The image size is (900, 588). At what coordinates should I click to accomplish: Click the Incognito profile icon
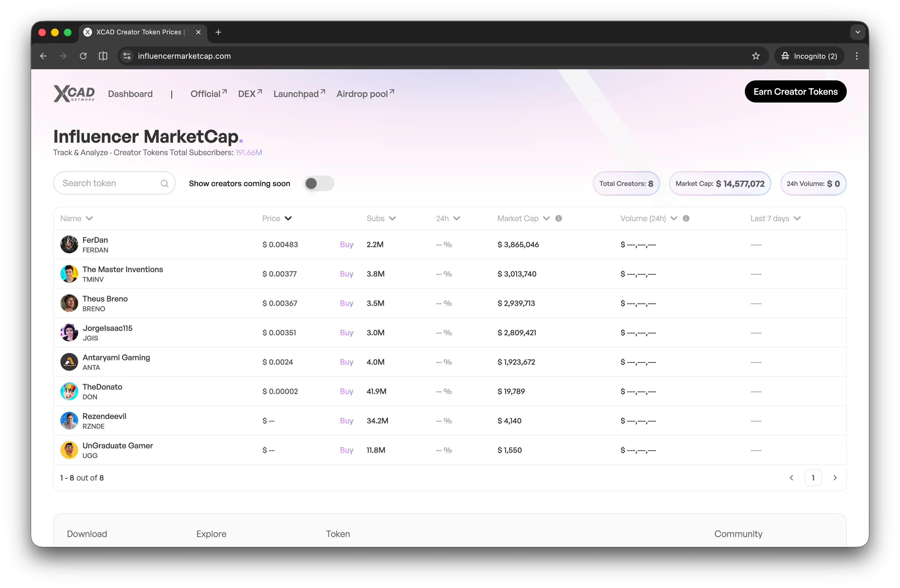[x=785, y=56]
